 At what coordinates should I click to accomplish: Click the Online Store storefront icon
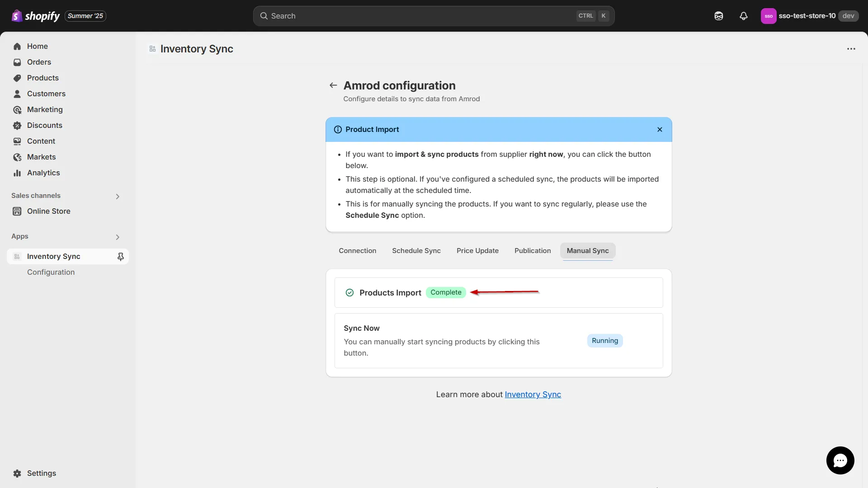pos(17,211)
